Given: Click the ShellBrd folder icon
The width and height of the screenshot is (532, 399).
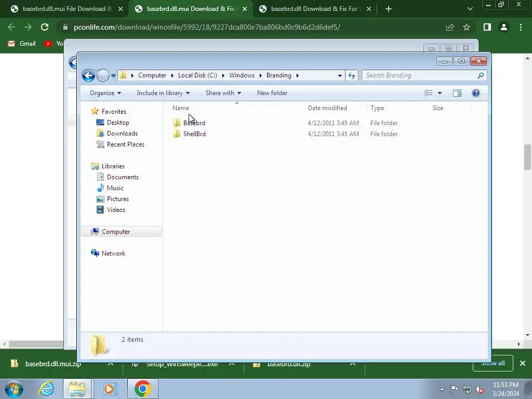Looking at the screenshot, I should tap(177, 134).
